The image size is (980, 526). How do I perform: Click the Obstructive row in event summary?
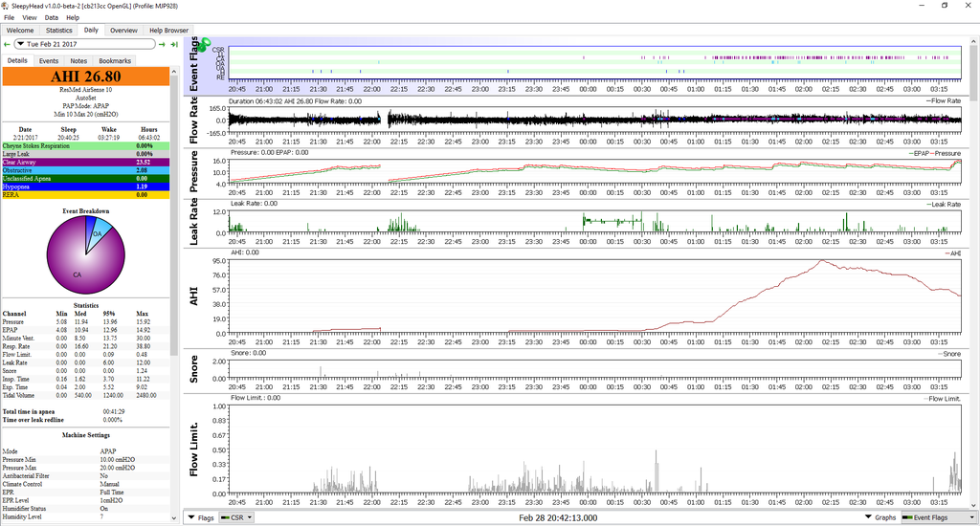(84, 170)
